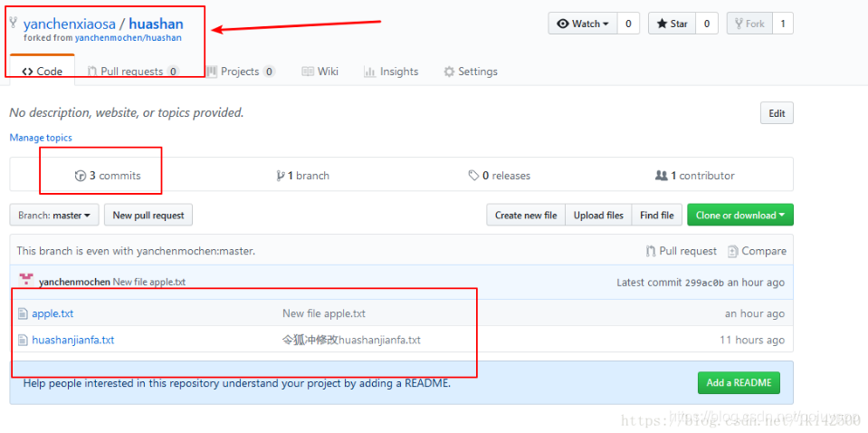Expand the Branch: master dropdown
This screenshot has height=433, width=868.
[x=54, y=215]
